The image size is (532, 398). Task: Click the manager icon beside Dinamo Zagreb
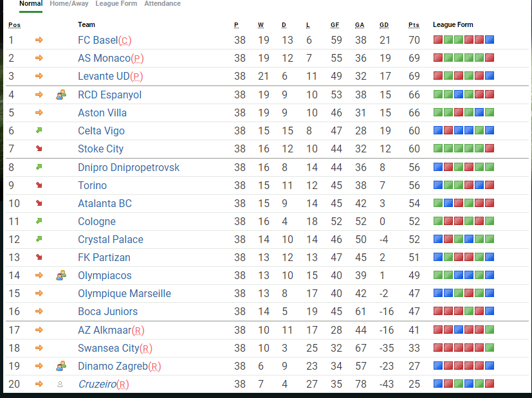61,366
